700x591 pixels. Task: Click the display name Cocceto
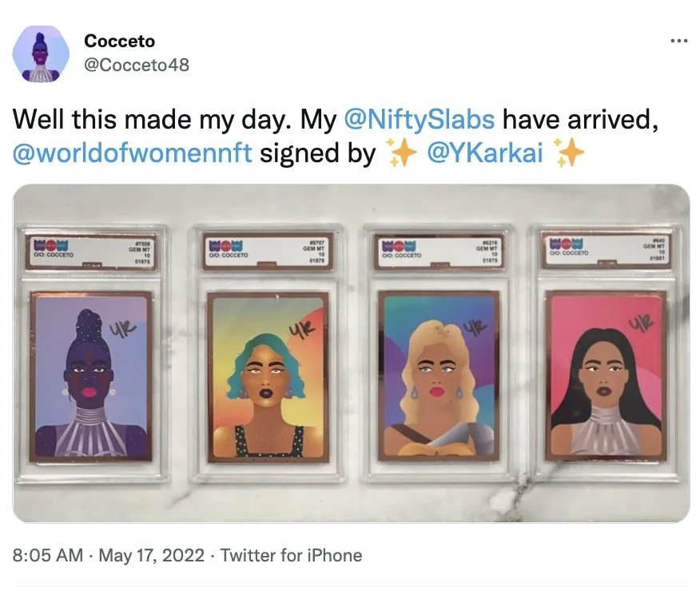tap(119, 41)
